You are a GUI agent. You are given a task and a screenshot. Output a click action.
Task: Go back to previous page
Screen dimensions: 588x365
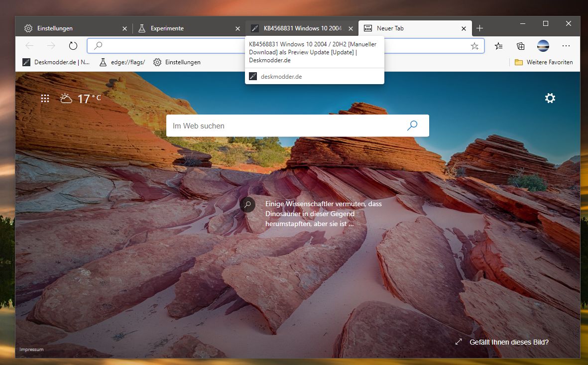[x=29, y=46]
